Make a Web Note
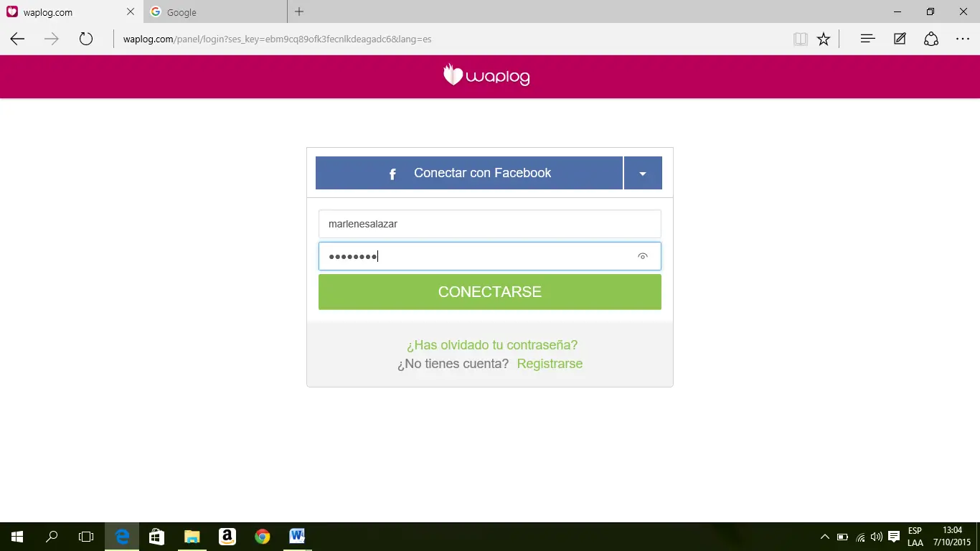 tap(900, 39)
